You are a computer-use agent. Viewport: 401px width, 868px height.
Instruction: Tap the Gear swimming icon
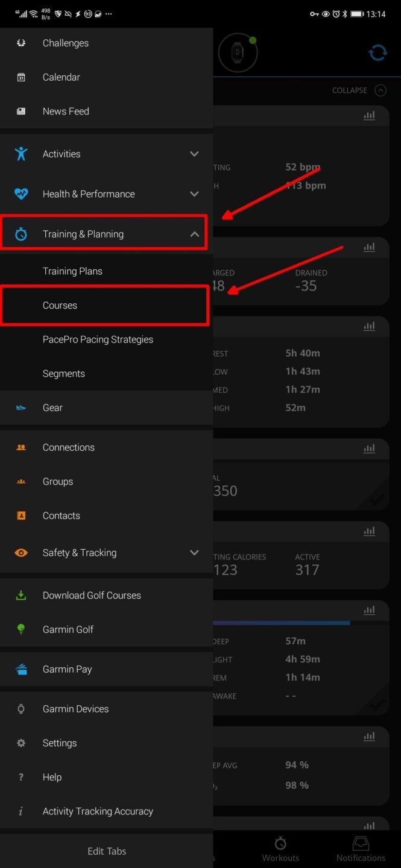point(20,407)
